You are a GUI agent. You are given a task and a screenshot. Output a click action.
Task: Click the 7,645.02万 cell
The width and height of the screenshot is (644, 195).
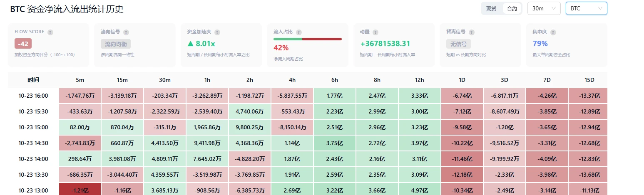click(208, 159)
